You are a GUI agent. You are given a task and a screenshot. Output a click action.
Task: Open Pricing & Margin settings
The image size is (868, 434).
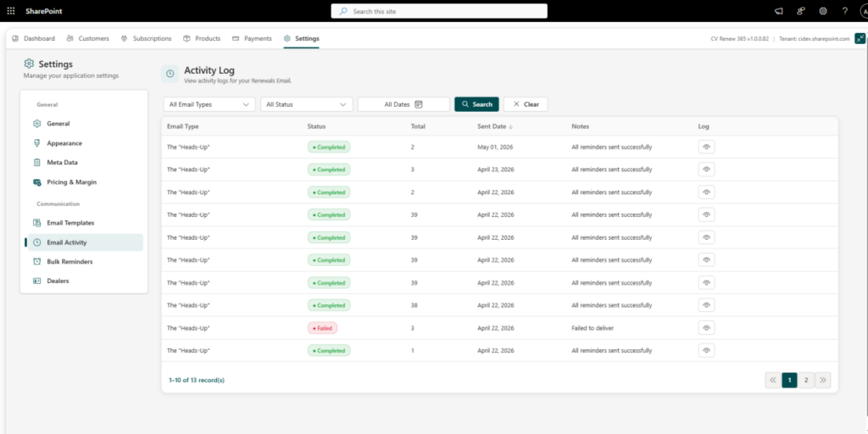pos(84,181)
